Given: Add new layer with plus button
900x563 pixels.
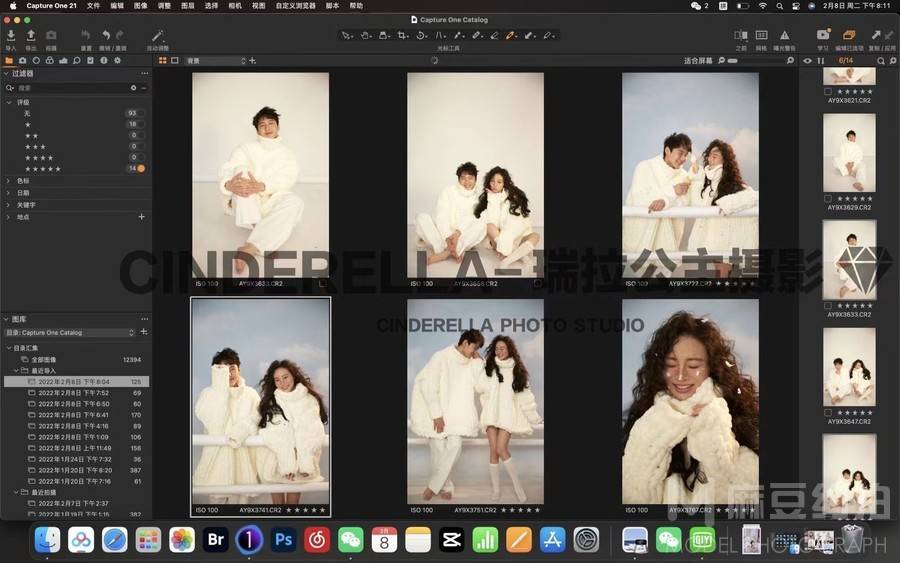Looking at the screenshot, I should click(253, 60).
